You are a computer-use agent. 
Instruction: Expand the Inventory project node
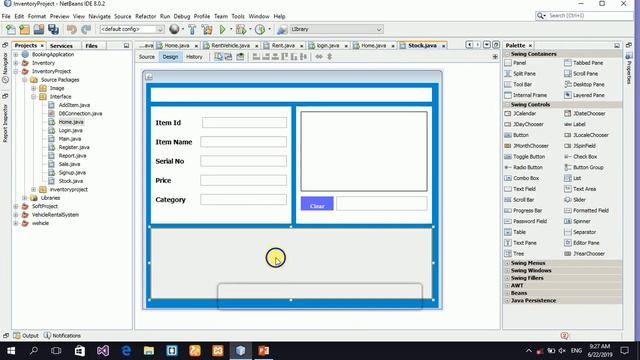16,63
